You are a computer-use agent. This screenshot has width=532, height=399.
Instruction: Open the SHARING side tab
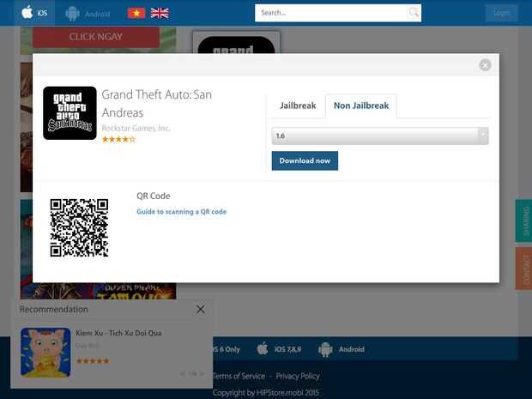524,221
